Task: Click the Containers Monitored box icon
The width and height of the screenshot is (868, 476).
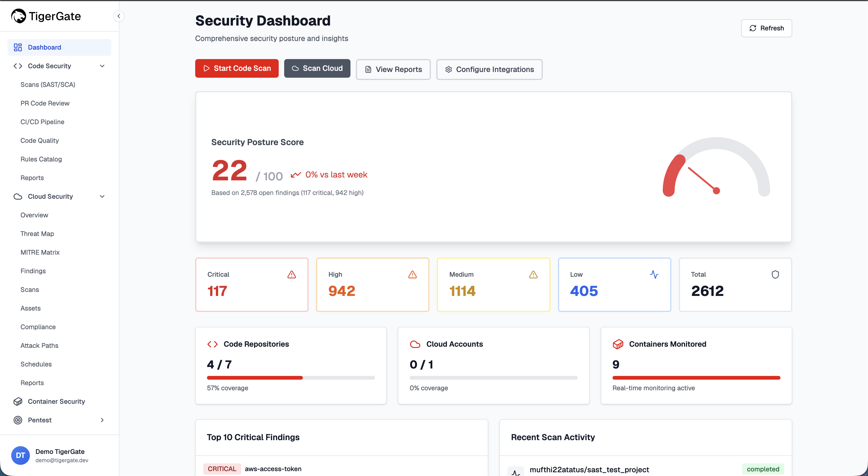Action: pos(618,344)
